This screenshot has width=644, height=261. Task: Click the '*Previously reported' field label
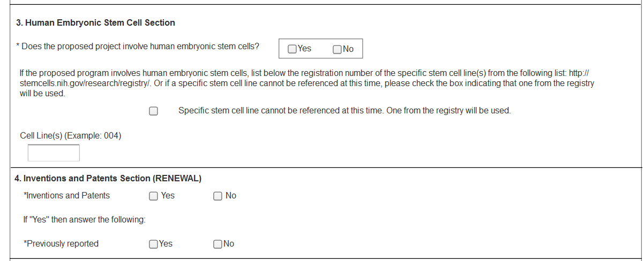coord(62,244)
